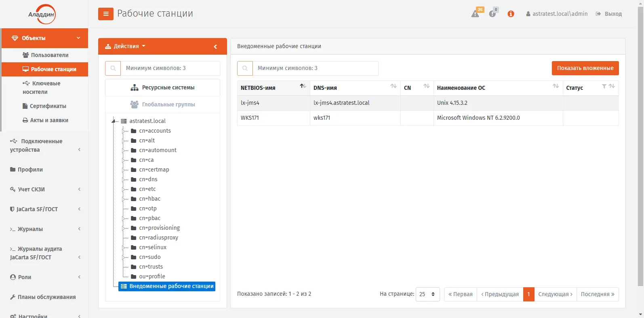Toggle sort on the CN column
This screenshot has width=644, height=318.
(x=426, y=86)
